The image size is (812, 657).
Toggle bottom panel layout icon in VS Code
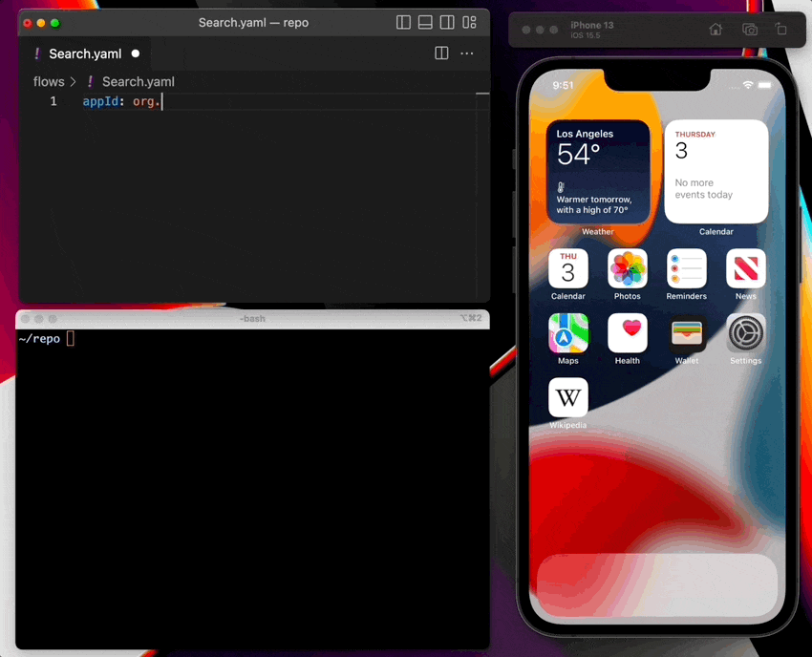click(x=425, y=22)
